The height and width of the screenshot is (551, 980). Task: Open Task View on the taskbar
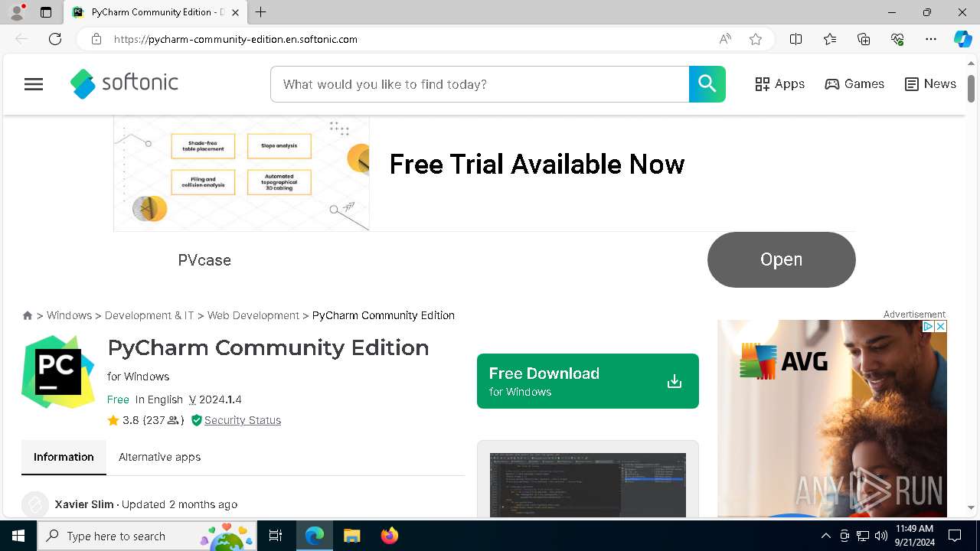point(276,536)
